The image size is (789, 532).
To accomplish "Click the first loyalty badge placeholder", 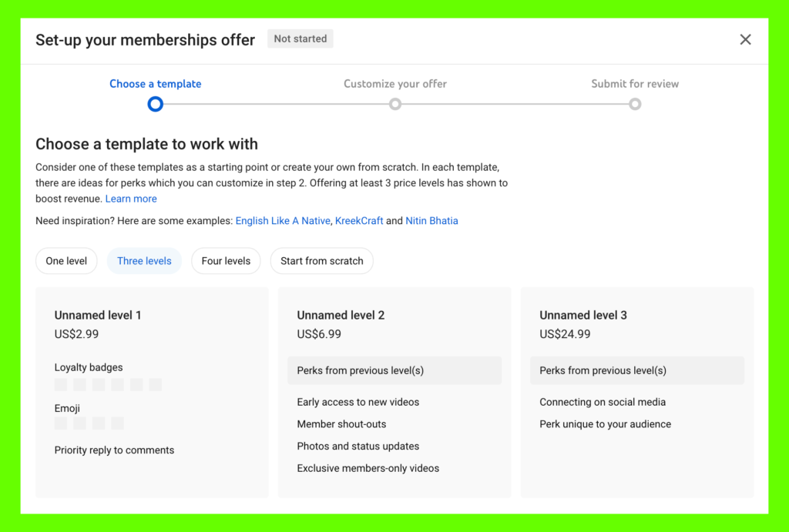I will 61,384.
